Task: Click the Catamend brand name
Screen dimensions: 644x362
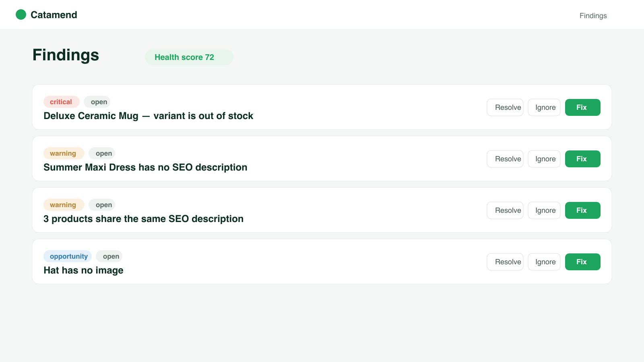Action: point(54,15)
